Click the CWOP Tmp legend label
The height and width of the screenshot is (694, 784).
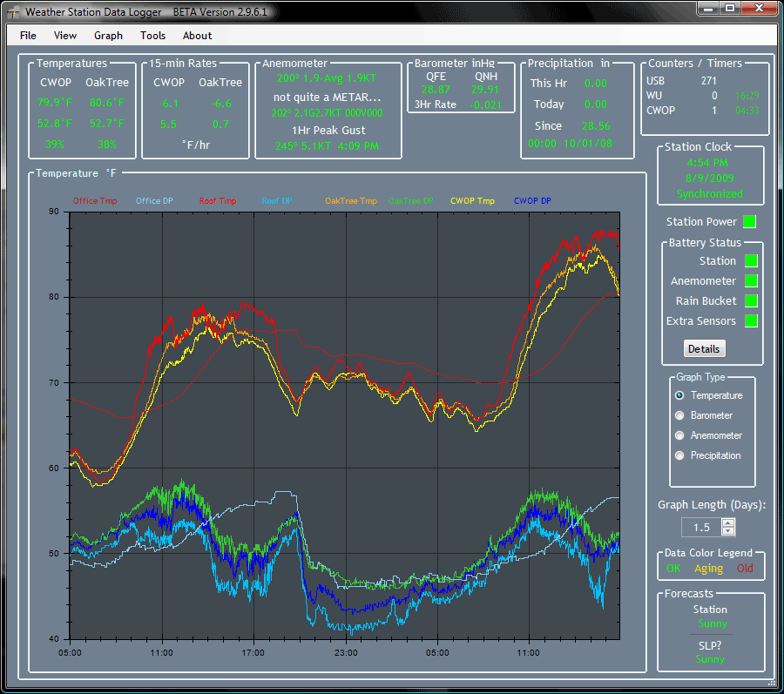pos(472,201)
